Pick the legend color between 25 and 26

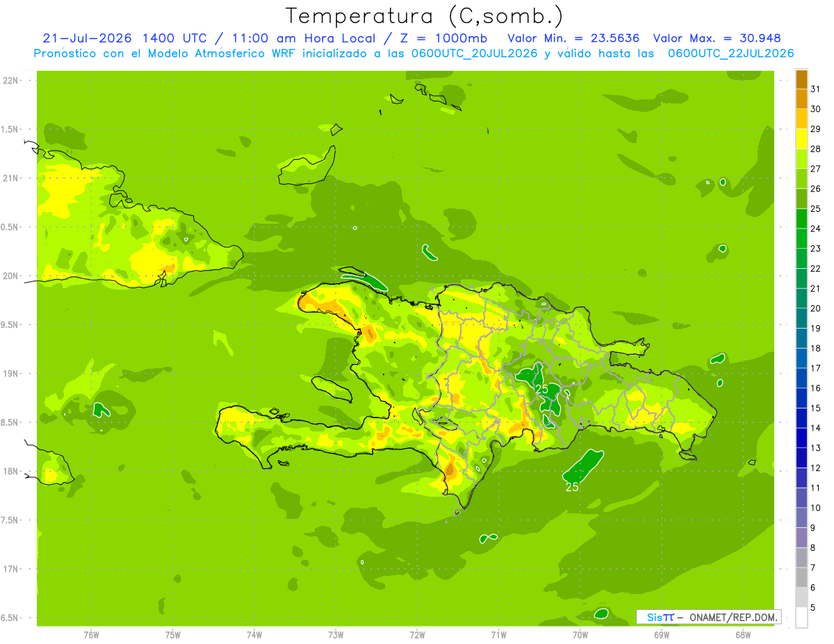(801, 199)
